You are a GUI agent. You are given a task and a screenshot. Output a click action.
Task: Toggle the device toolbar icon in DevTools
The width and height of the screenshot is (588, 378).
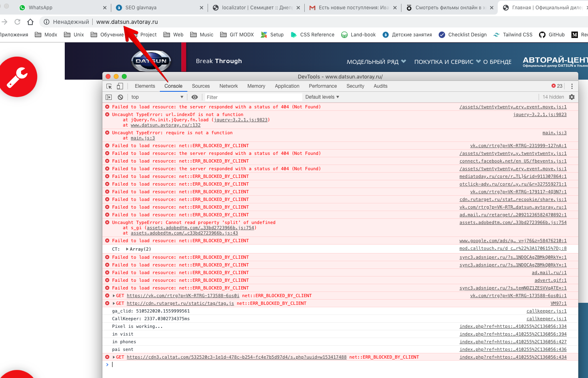click(x=120, y=86)
